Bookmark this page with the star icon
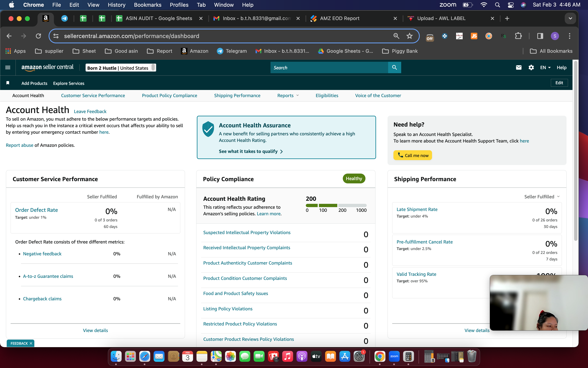Viewport: 588px width, 368px height. (x=409, y=36)
